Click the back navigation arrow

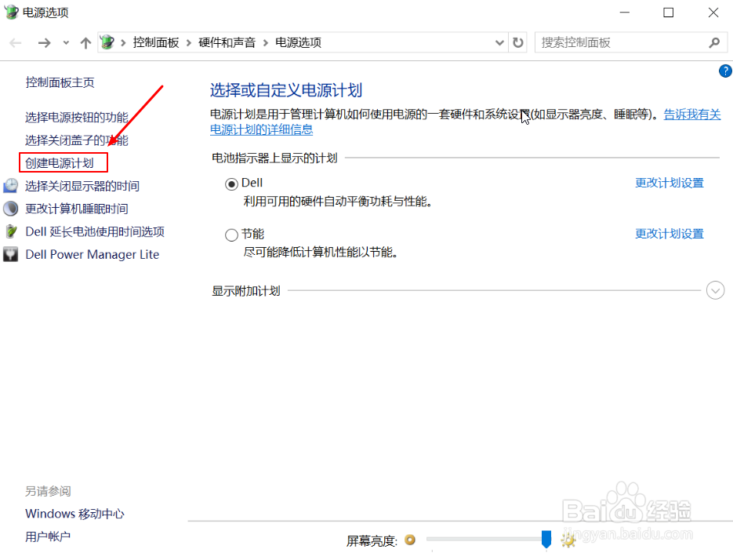tap(15, 42)
